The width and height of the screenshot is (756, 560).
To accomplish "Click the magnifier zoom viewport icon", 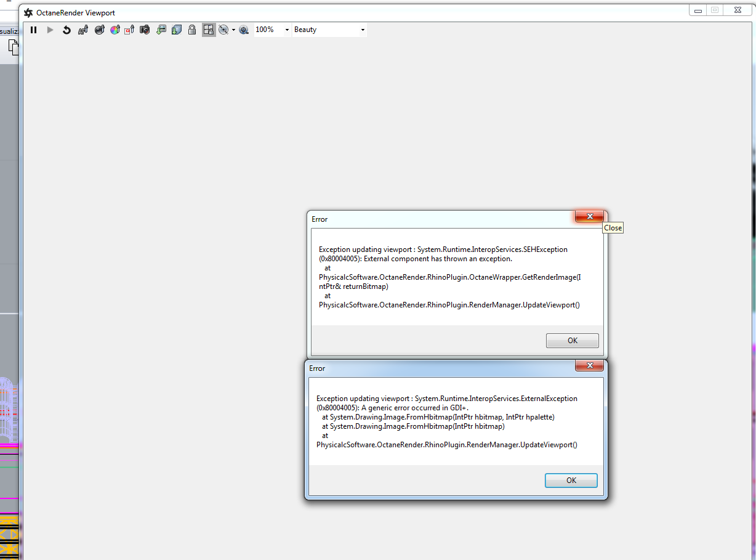I will coord(244,30).
